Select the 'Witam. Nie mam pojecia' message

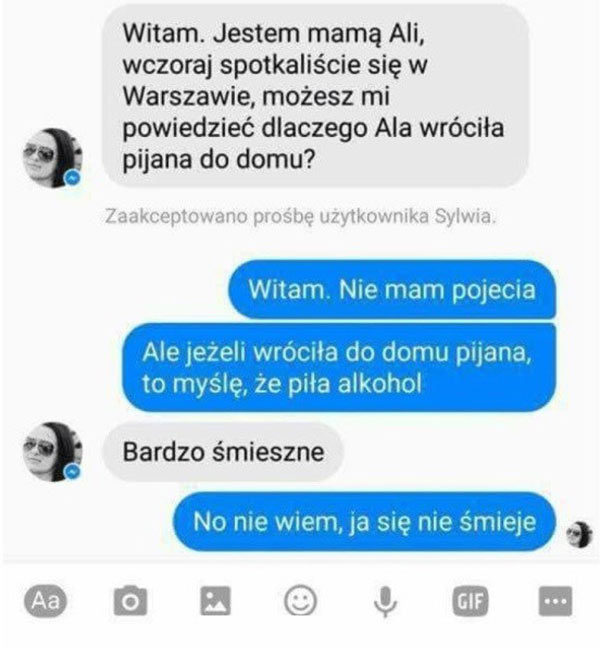click(392, 289)
